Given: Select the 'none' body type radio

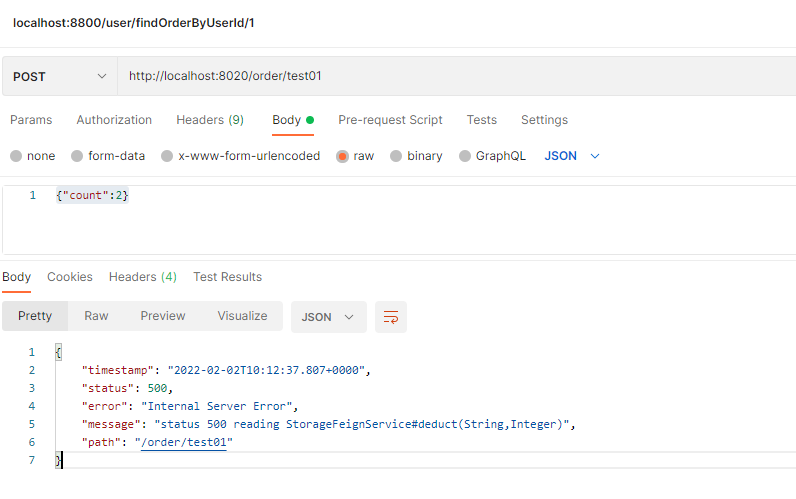Looking at the screenshot, I should (16, 156).
